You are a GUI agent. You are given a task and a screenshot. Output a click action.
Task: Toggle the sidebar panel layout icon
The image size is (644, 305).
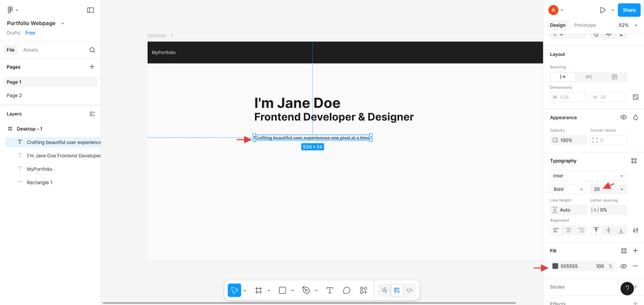(91, 10)
